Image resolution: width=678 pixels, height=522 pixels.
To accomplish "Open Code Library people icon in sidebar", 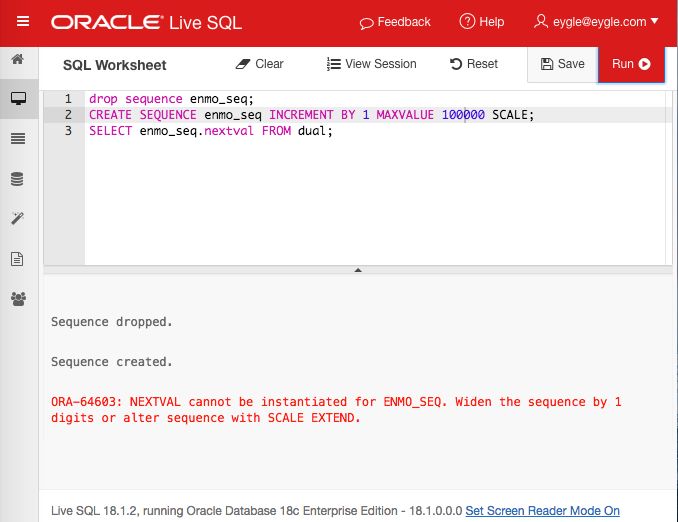I will 17,298.
